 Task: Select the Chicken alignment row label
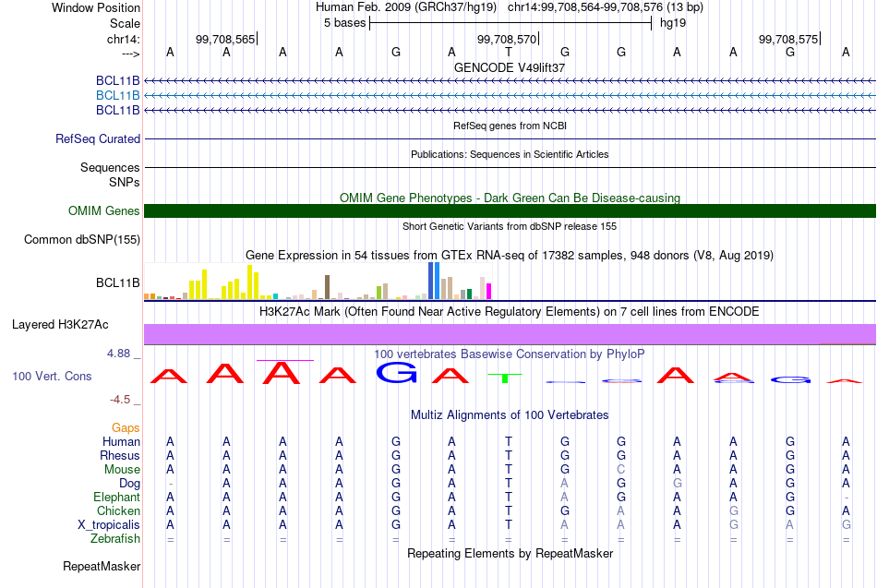click(x=118, y=510)
